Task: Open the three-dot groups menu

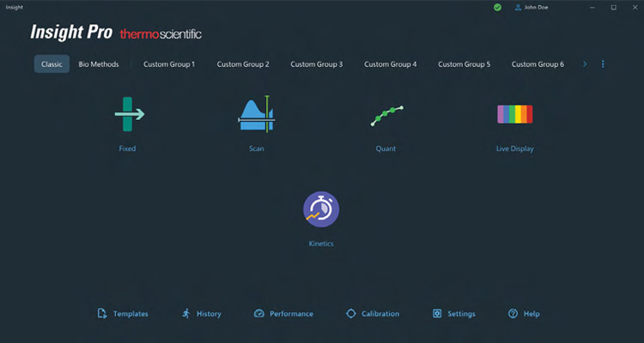Action: (603, 64)
